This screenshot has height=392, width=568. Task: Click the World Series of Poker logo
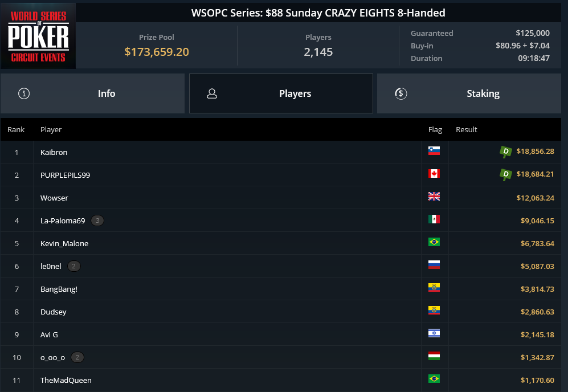click(x=38, y=36)
